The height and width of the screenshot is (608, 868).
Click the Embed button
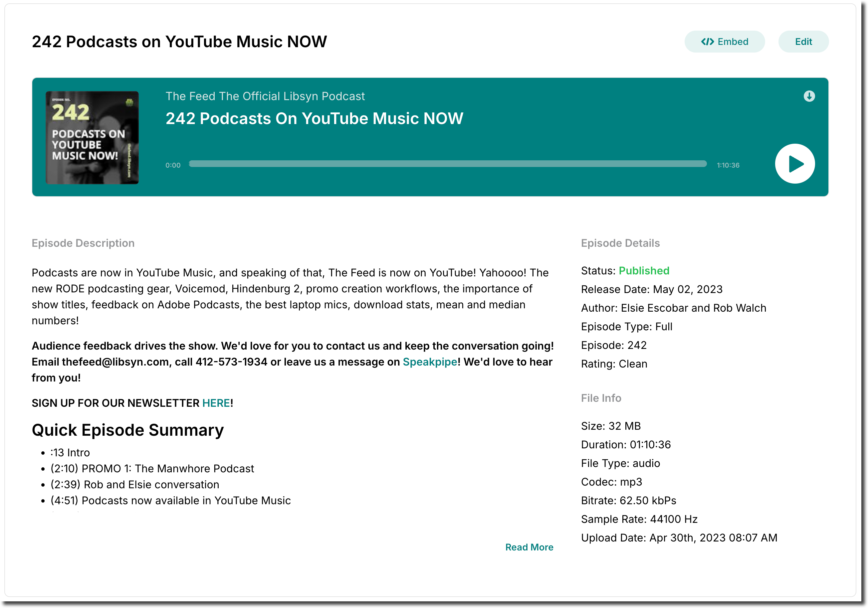tap(724, 42)
